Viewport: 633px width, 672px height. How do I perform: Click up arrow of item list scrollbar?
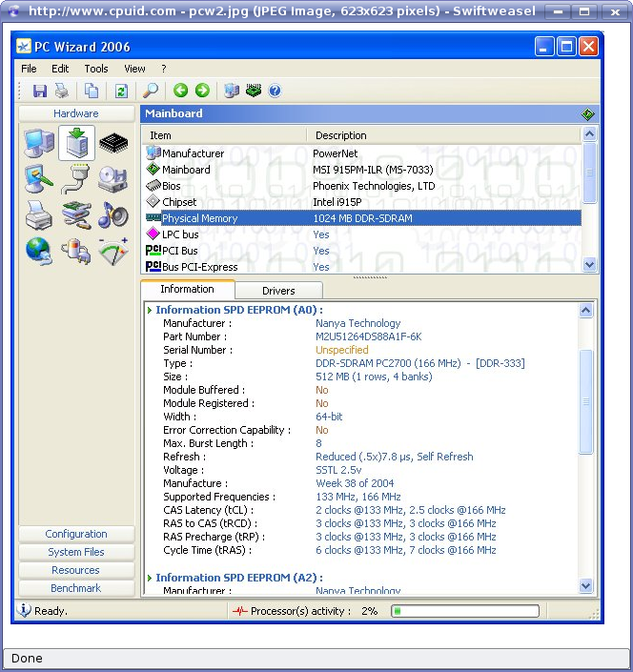pyautogui.click(x=590, y=134)
